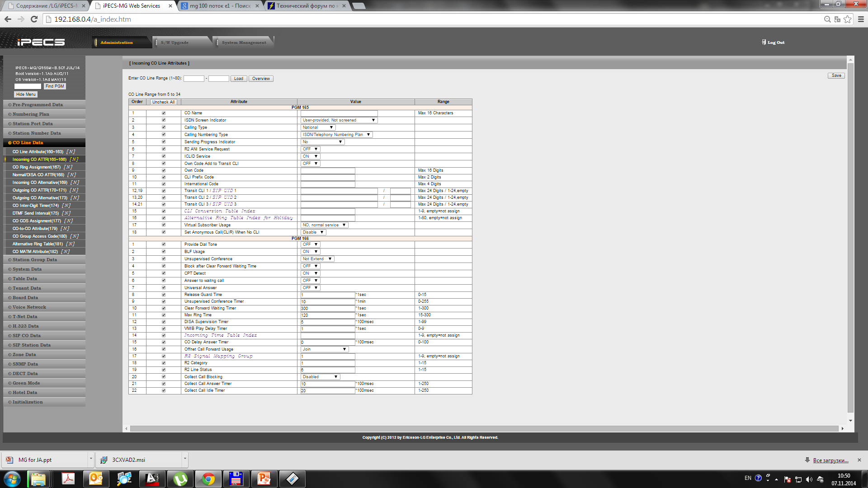This screenshot has width=868, height=488.
Task: Click the Max Ring Time input field
Action: click(328, 315)
